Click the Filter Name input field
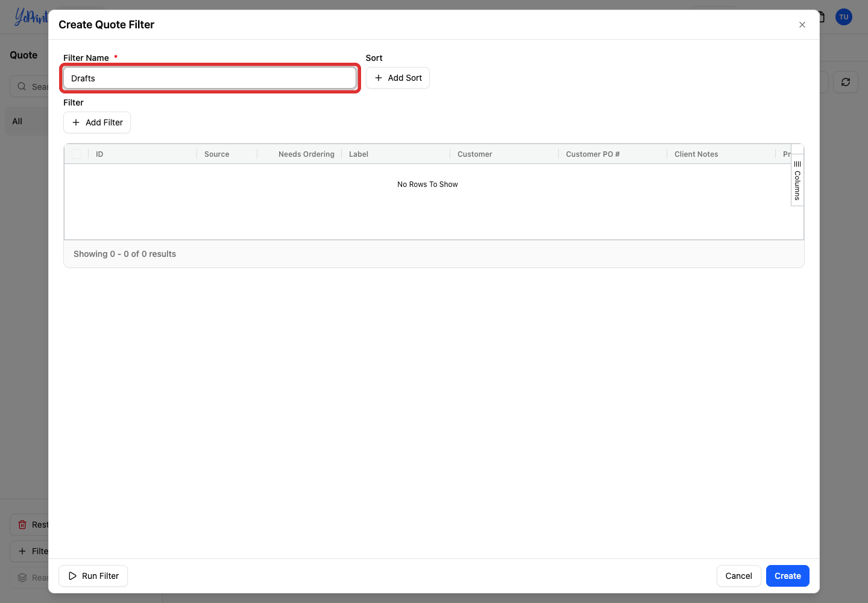 210,78
